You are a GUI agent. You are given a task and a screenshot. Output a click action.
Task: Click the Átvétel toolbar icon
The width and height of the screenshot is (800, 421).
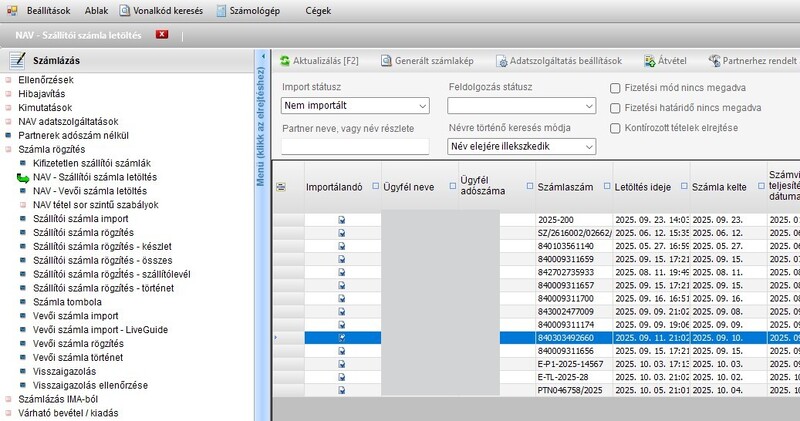(x=651, y=61)
